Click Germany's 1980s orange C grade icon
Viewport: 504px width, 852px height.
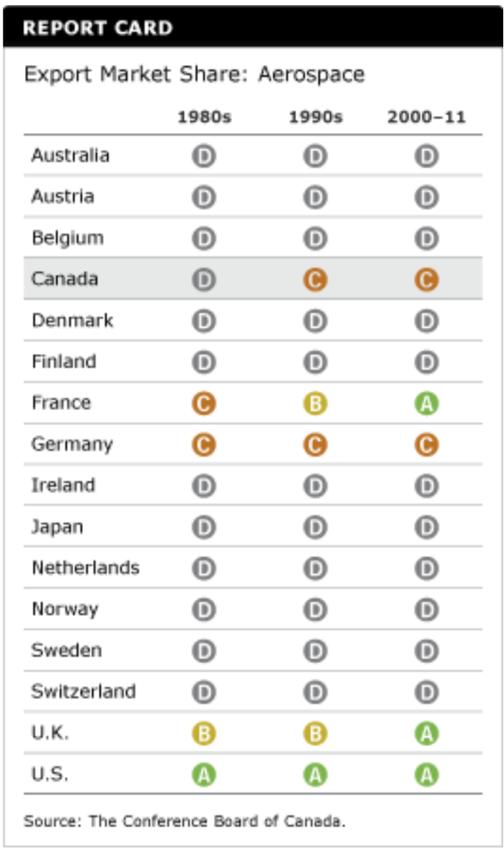204,445
